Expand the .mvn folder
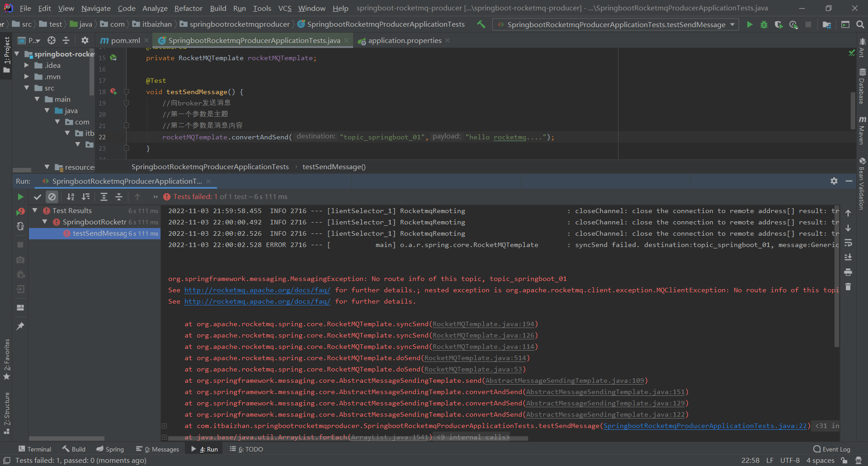 click(27, 77)
